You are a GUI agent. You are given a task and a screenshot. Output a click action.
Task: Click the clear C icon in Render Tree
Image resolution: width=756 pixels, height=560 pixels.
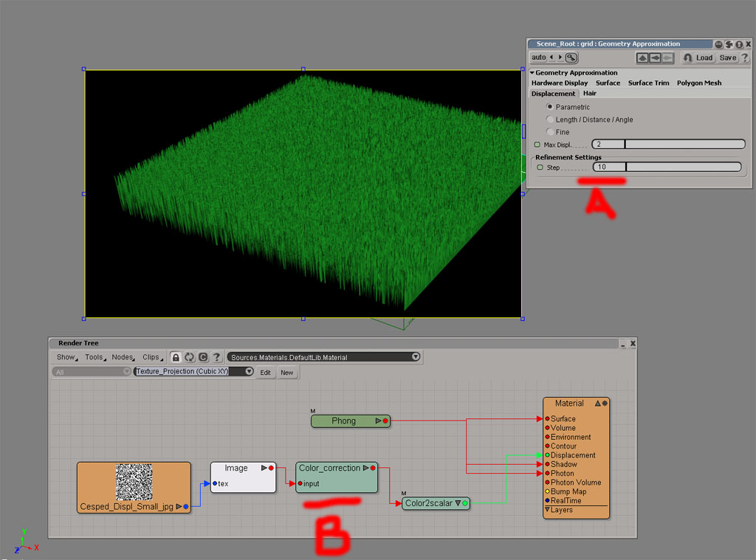(x=203, y=357)
